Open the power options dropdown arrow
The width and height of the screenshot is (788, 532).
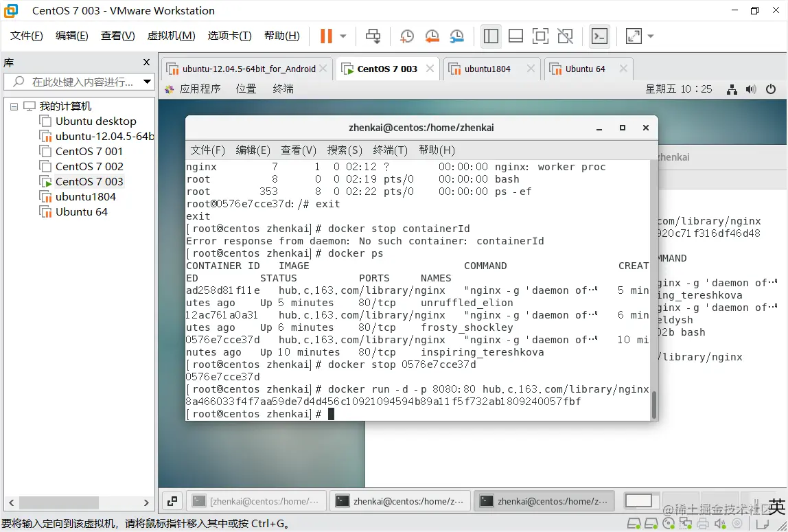click(x=343, y=36)
